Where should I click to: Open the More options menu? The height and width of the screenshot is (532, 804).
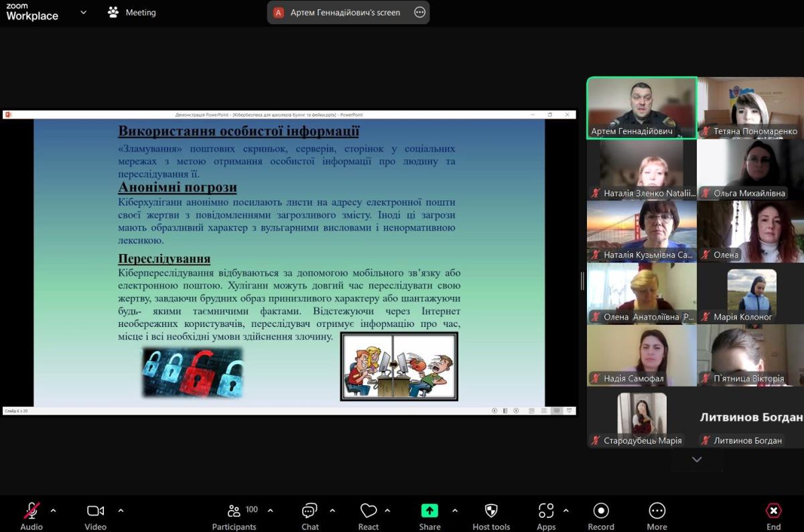click(657, 515)
